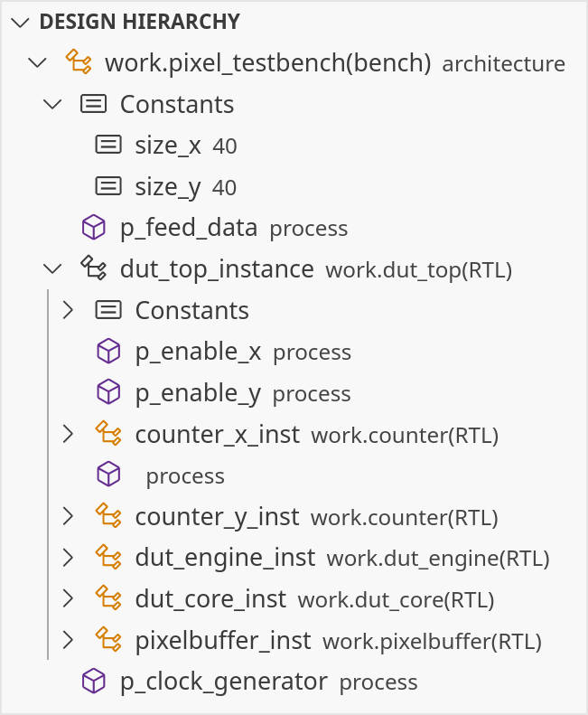The height and width of the screenshot is (715, 588).
Task: Collapse the work.pixel_testbench tree node
Action: 37,62
